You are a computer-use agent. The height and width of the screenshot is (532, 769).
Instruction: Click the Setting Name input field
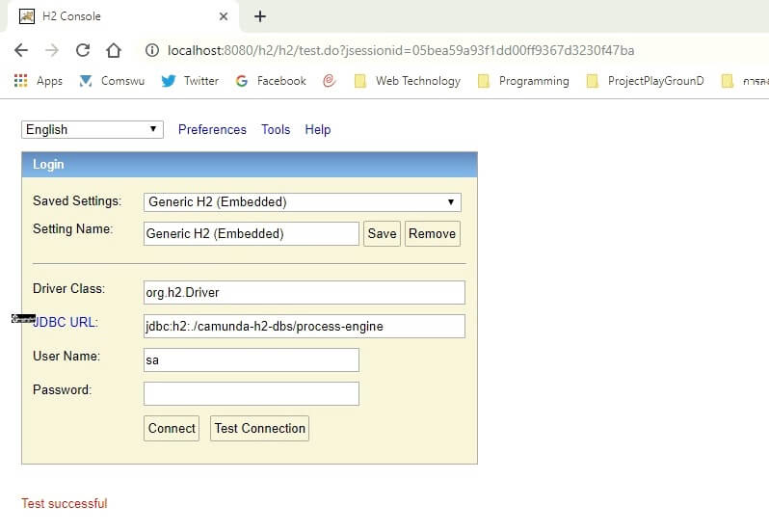tap(252, 233)
